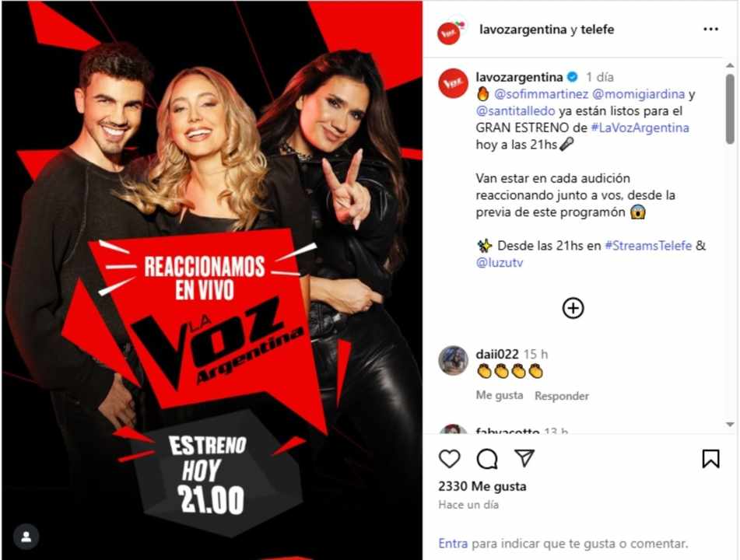Open the #LaVozArgentina hashtag
The image size is (740, 560).
pos(640,128)
